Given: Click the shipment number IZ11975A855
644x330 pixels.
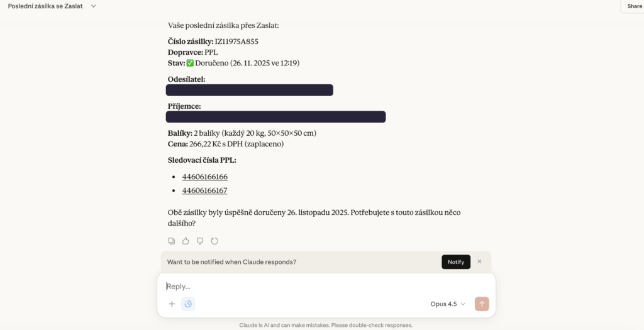Looking at the screenshot, I should click(x=236, y=41).
